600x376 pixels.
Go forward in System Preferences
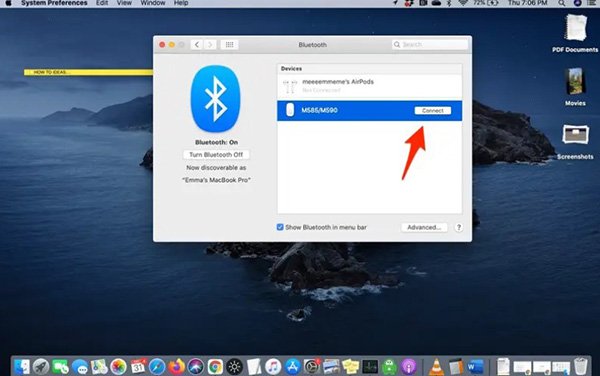210,45
